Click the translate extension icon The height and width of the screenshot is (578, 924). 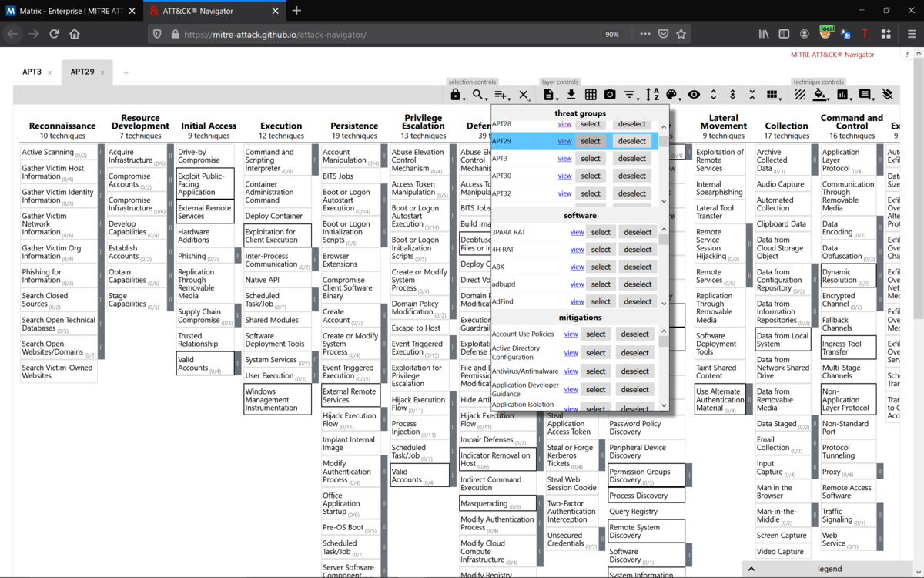click(x=845, y=34)
